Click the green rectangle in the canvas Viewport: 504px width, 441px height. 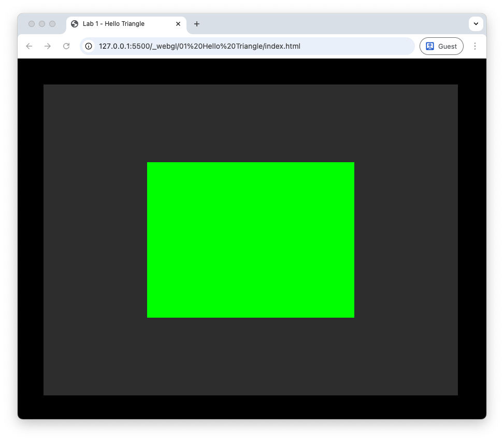251,240
